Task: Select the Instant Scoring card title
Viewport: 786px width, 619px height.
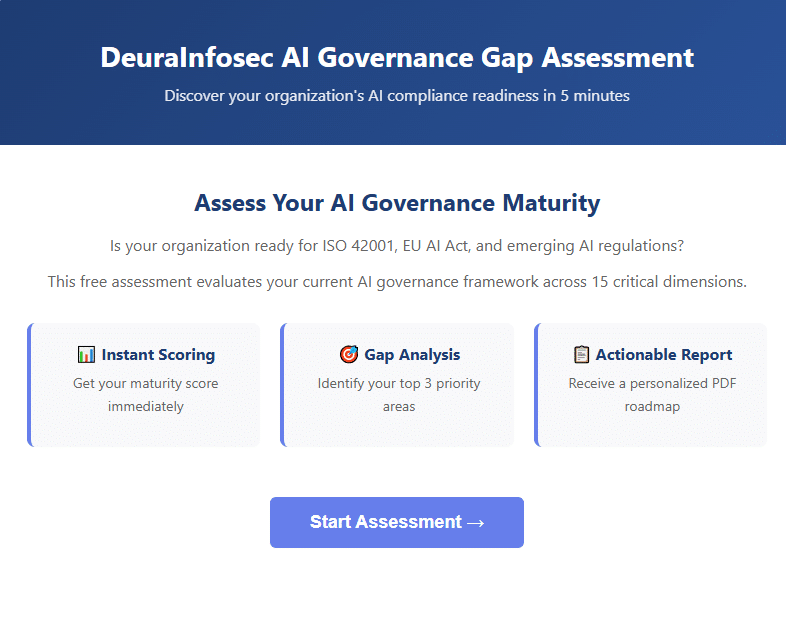Action: click(158, 355)
